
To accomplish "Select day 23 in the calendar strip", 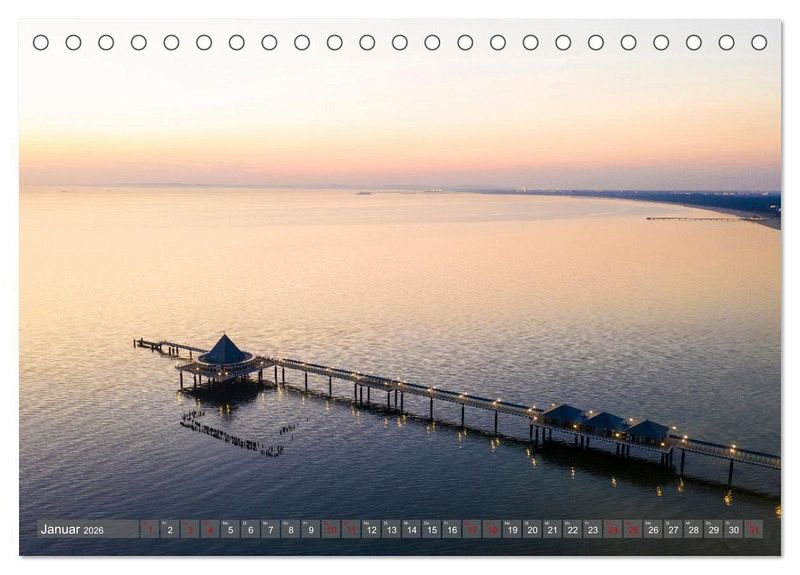I will tap(593, 529).
